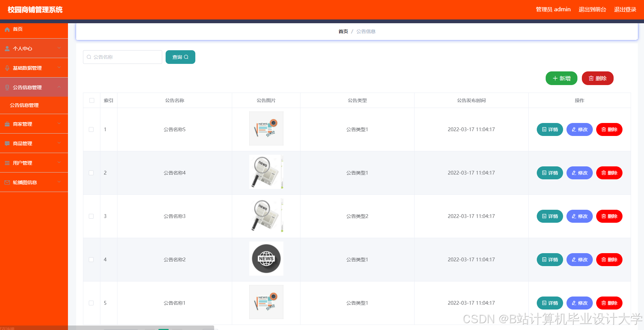The height and width of the screenshot is (330, 644).
Task: Open the 商家管理 sidebar menu
Action: pos(34,124)
